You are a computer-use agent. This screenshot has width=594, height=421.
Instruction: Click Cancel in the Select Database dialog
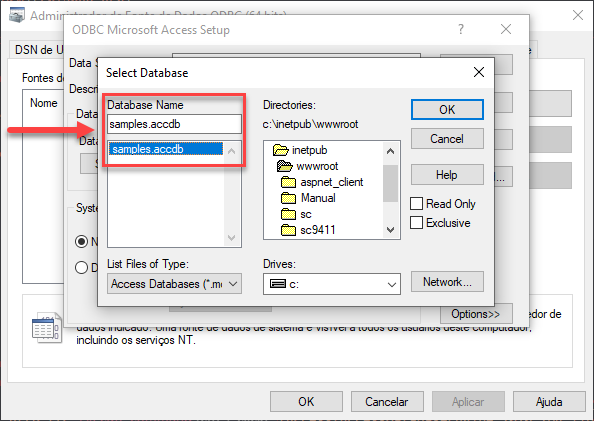(x=447, y=139)
